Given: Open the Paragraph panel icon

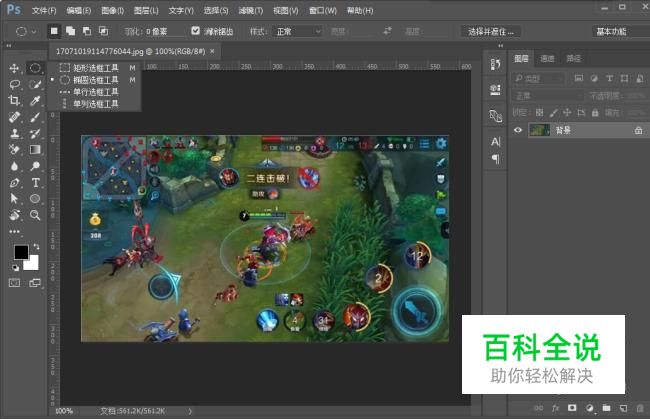Looking at the screenshot, I should click(495, 159).
